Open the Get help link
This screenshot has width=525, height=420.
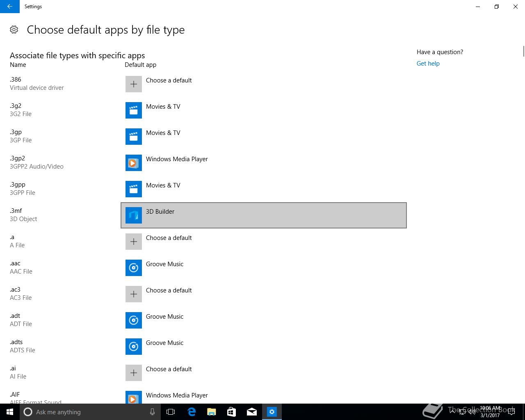[x=428, y=64]
